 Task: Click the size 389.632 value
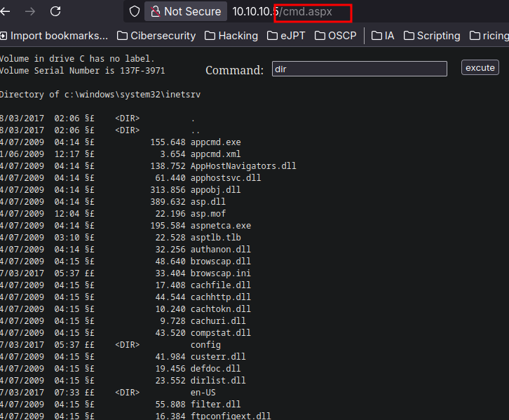click(x=168, y=202)
